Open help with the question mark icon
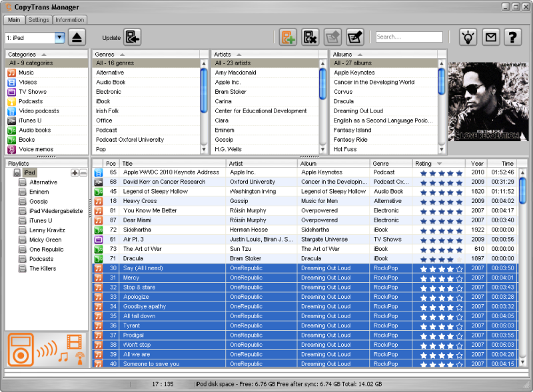Image resolution: width=533 pixels, height=392 pixels. click(x=512, y=37)
